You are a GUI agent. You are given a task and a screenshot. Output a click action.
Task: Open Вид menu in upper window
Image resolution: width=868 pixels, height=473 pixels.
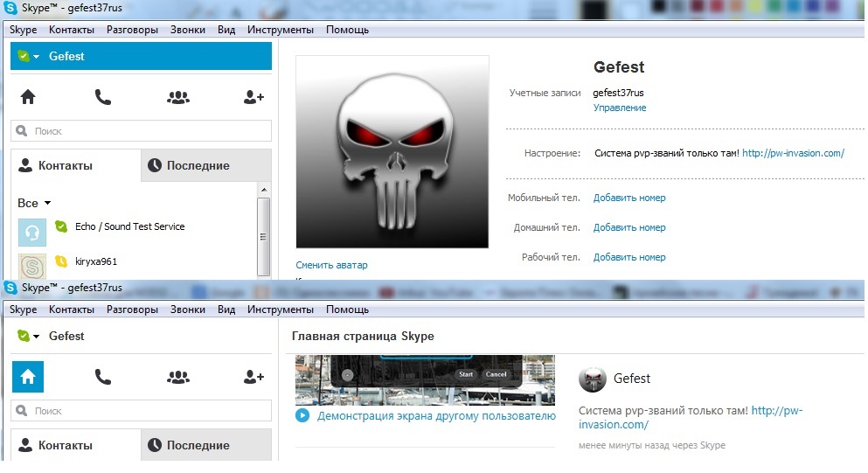(226, 30)
